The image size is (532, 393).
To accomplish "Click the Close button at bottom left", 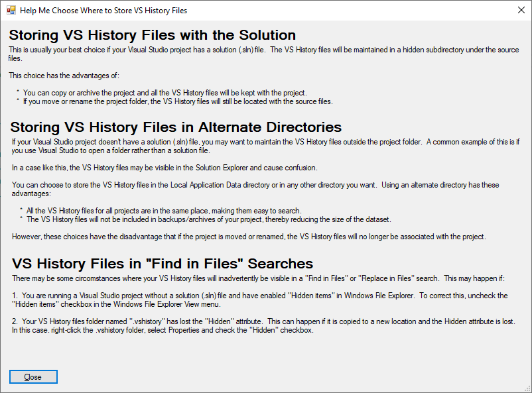I will click(x=33, y=376).
